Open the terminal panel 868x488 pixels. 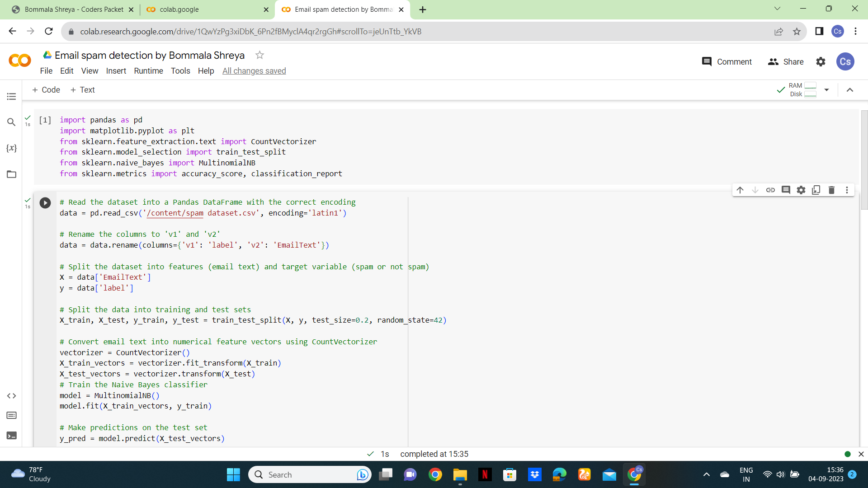pyautogui.click(x=11, y=436)
